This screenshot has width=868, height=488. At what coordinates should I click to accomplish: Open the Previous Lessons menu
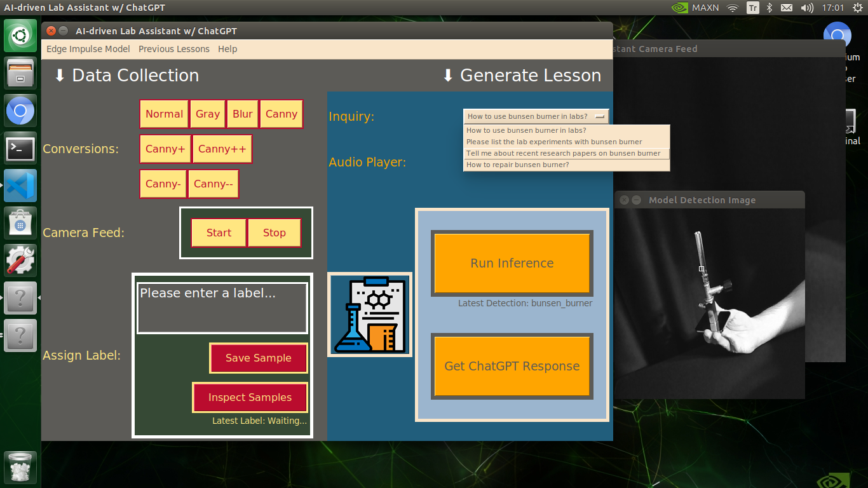click(x=174, y=49)
